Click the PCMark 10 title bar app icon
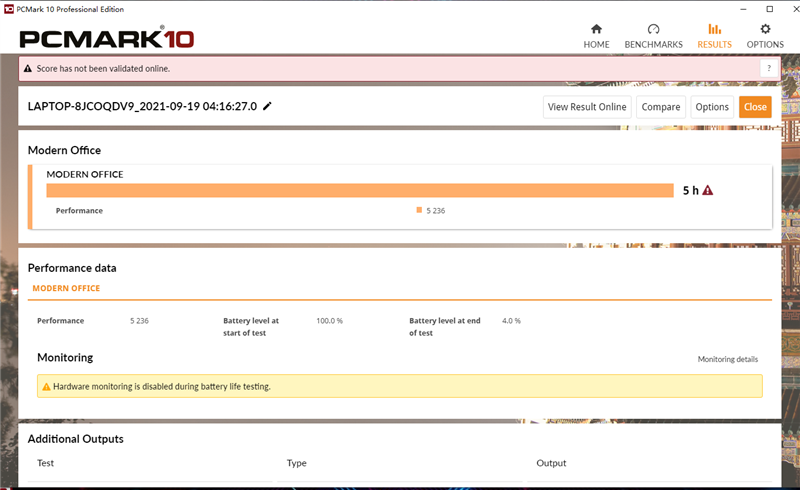800x490 pixels. pyautogui.click(x=9, y=9)
